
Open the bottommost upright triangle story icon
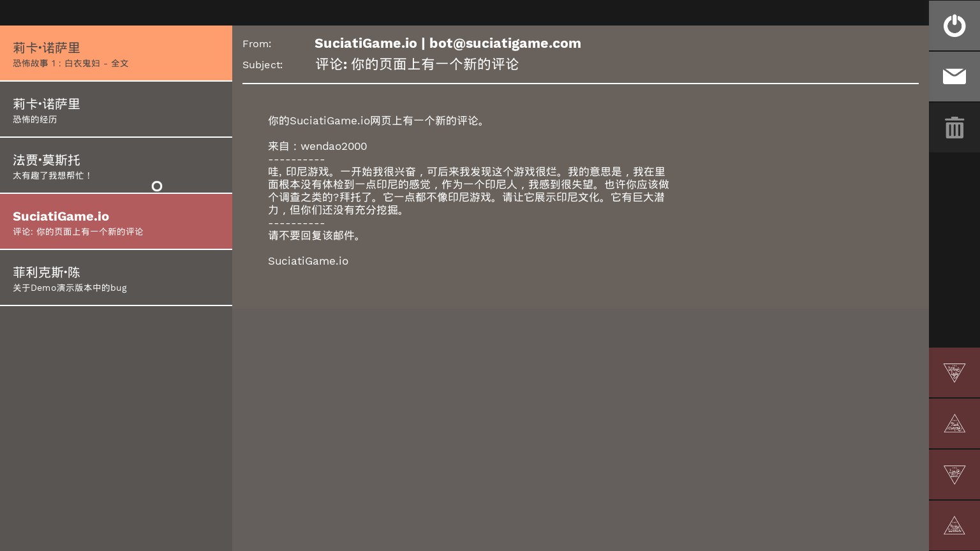(954, 525)
